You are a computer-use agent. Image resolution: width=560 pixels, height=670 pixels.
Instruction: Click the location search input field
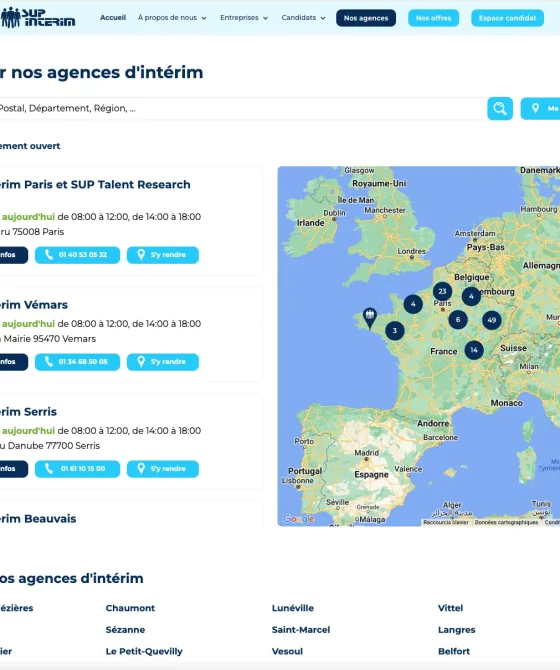[x=241, y=109]
